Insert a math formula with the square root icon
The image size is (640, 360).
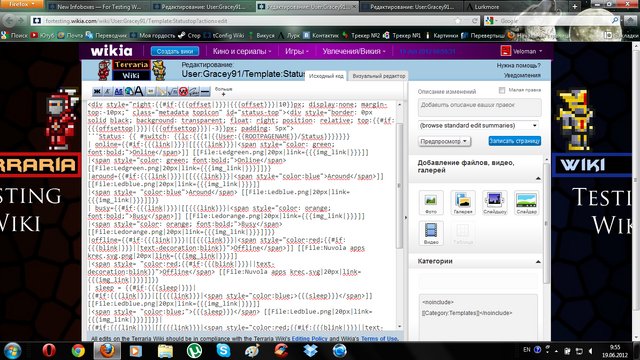click(x=173, y=91)
